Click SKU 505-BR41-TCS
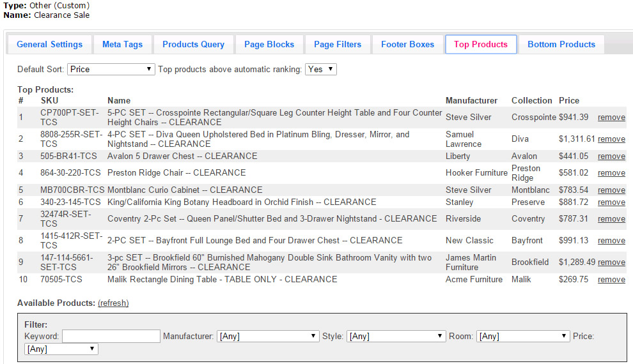 [x=68, y=156]
